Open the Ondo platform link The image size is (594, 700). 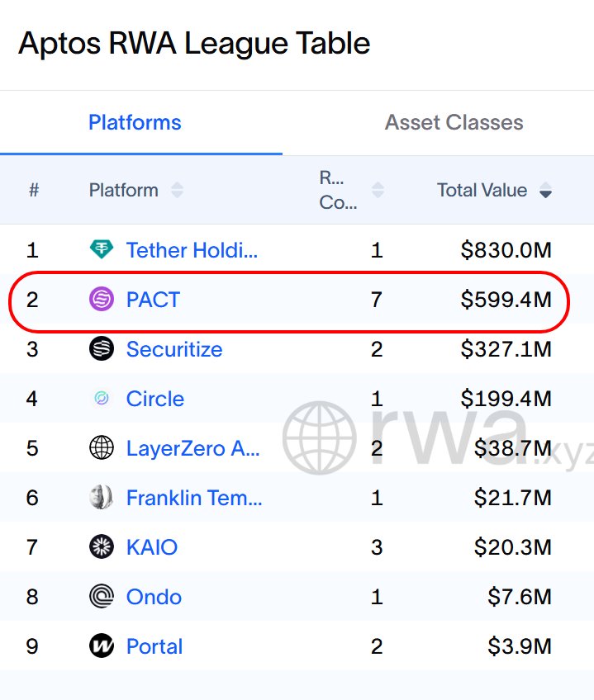pyautogui.click(x=154, y=597)
